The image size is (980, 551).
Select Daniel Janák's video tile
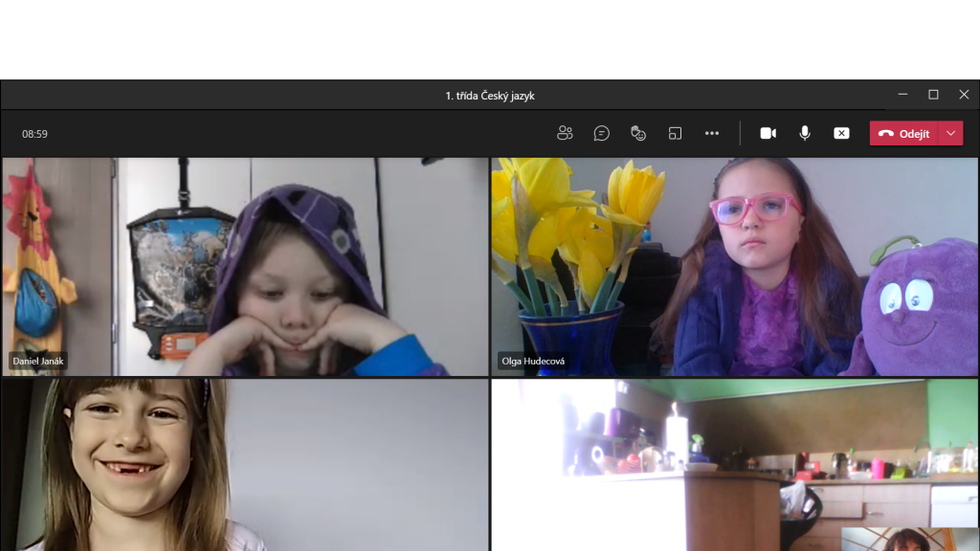click(245, 266)
